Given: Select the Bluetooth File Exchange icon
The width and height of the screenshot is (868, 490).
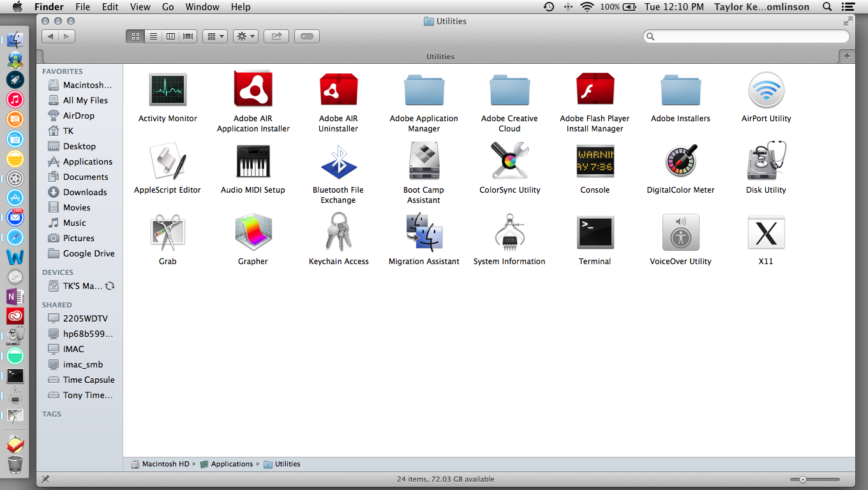Looking at the screenshot, I should point(338,161).
